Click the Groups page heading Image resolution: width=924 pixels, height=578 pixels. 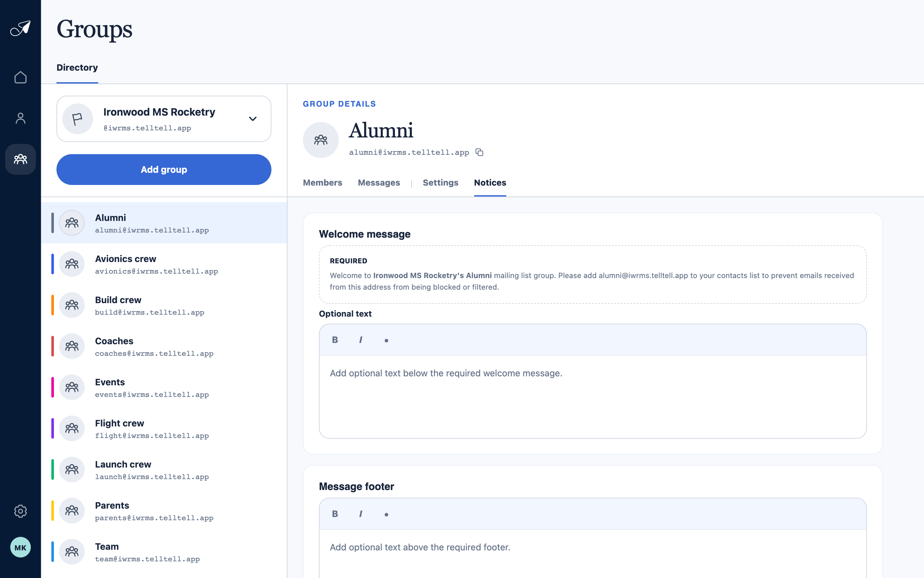click(94, 29)
